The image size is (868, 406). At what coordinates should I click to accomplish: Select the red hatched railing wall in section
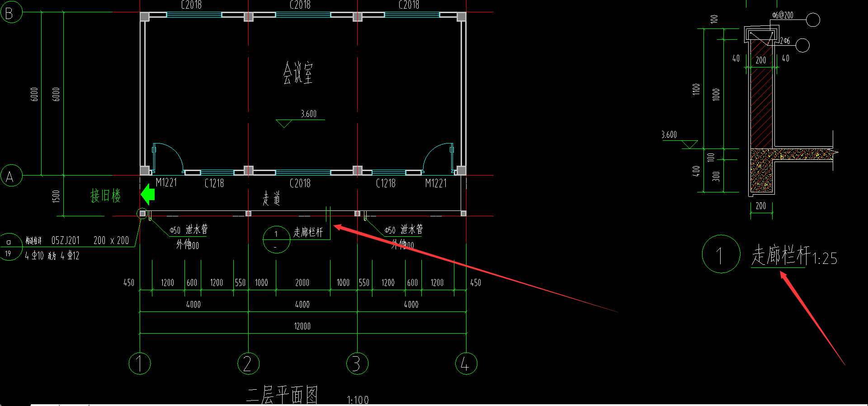[x=762, y=94]
